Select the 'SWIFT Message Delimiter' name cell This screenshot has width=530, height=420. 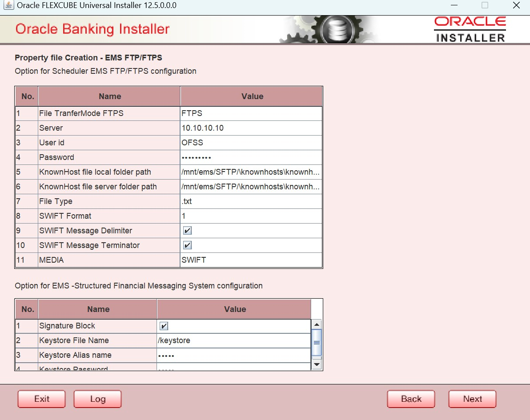(109, 230)
